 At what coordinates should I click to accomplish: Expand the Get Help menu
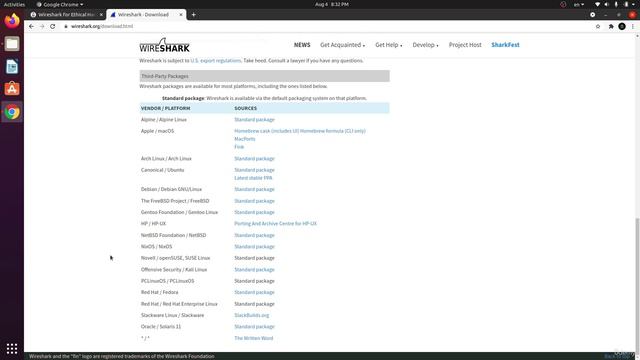pos(389,45)
